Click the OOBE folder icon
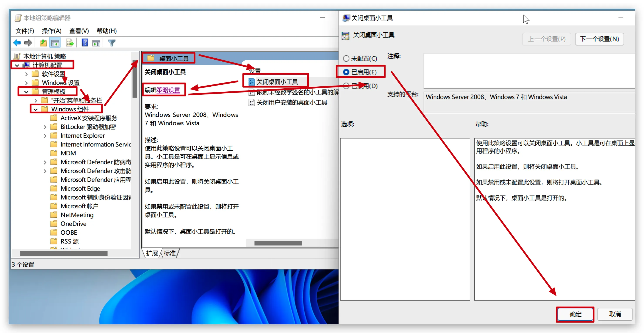Image resolution: width=644 pixels, height=333 pixels. 54,232
